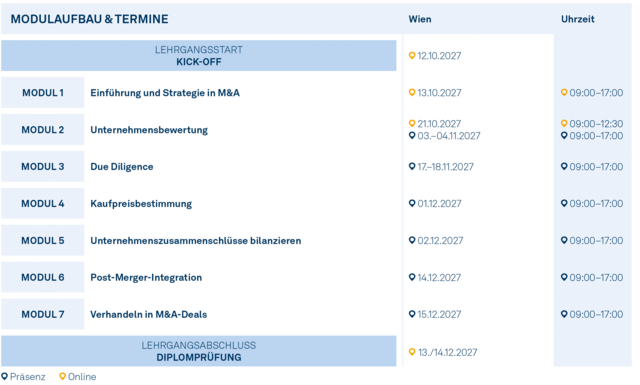Click the date text 21.10.2027
Image resolution: width=640 pixels, height=385 pixels.
439,124
